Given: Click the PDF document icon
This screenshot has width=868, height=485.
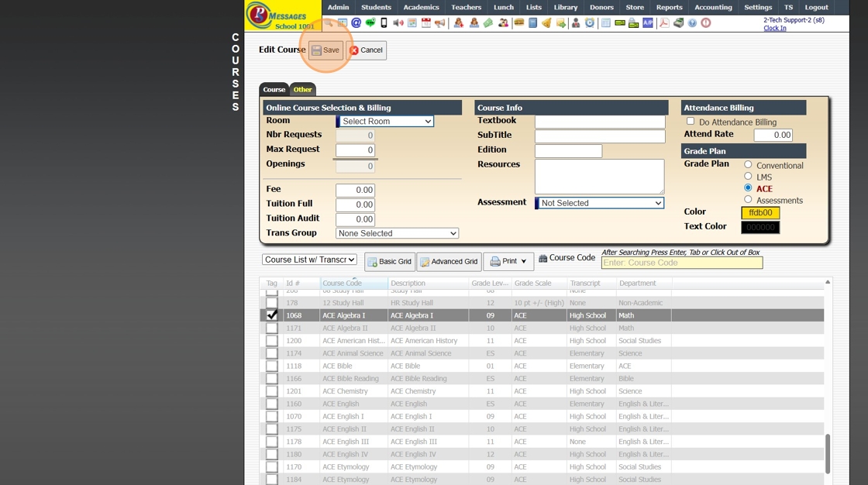Looking at the screenshot, I should point(664,23).
